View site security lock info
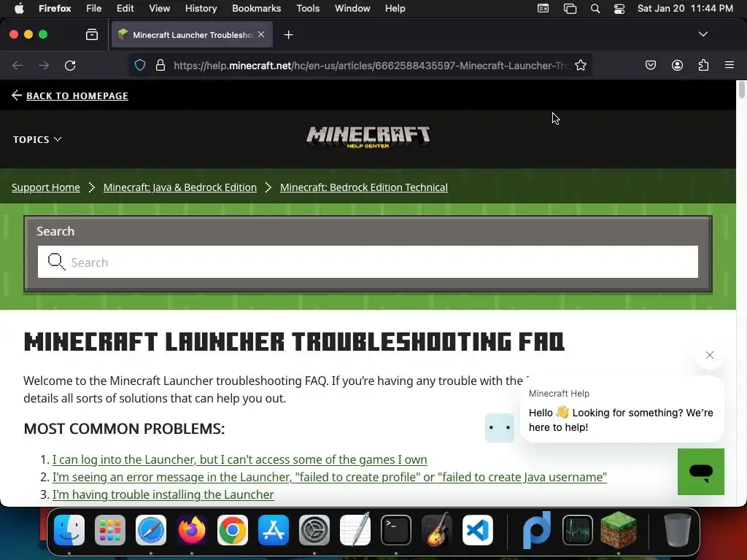This screenshot has height=560, width=747. click(160, 65)
